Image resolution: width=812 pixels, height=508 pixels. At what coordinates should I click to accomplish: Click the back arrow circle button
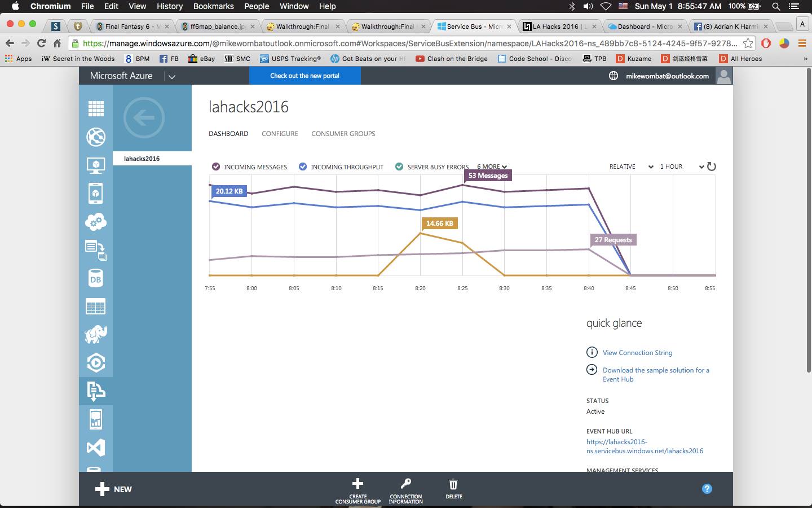tap(144, 117)
